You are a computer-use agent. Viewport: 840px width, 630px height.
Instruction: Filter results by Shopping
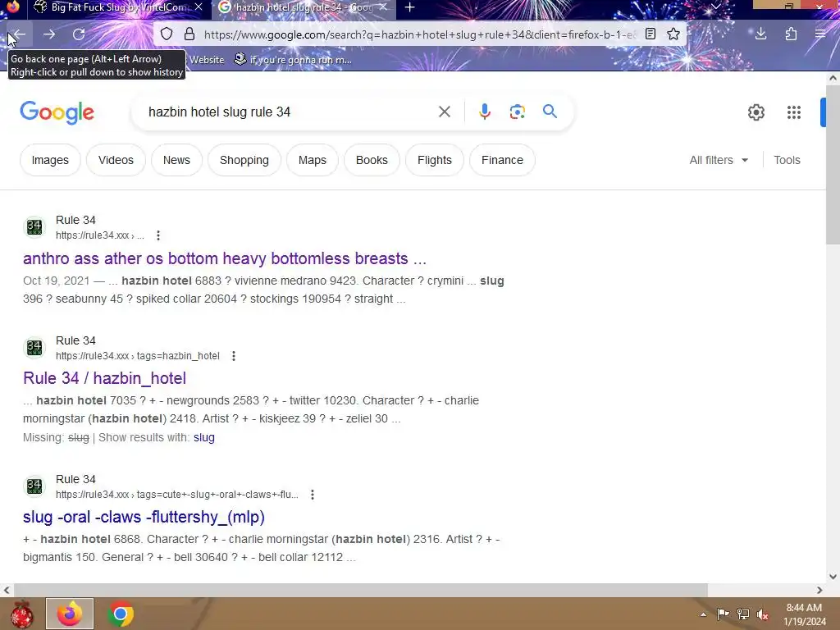(244, 160)
